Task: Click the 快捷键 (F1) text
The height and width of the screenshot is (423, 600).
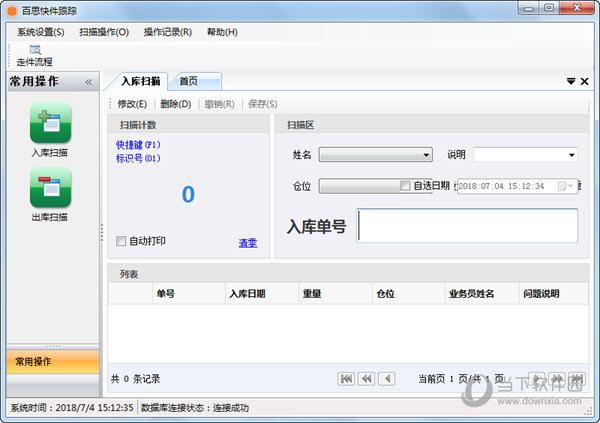Action: tap(138, 145)
